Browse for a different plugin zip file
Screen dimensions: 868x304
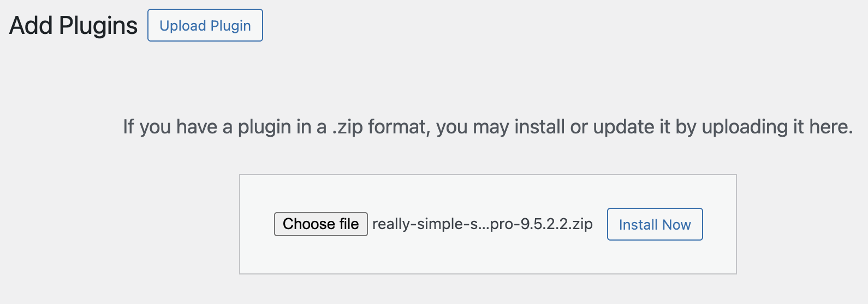320,224
